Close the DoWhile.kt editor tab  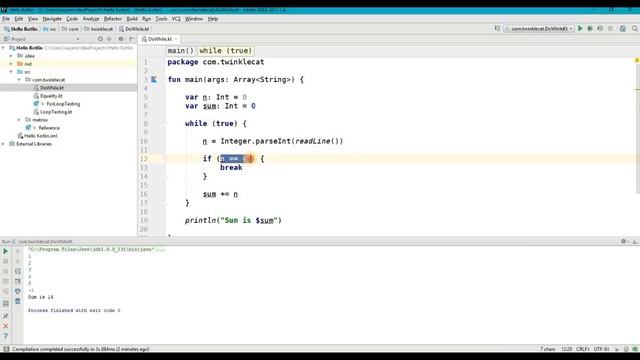click(176, 39)
